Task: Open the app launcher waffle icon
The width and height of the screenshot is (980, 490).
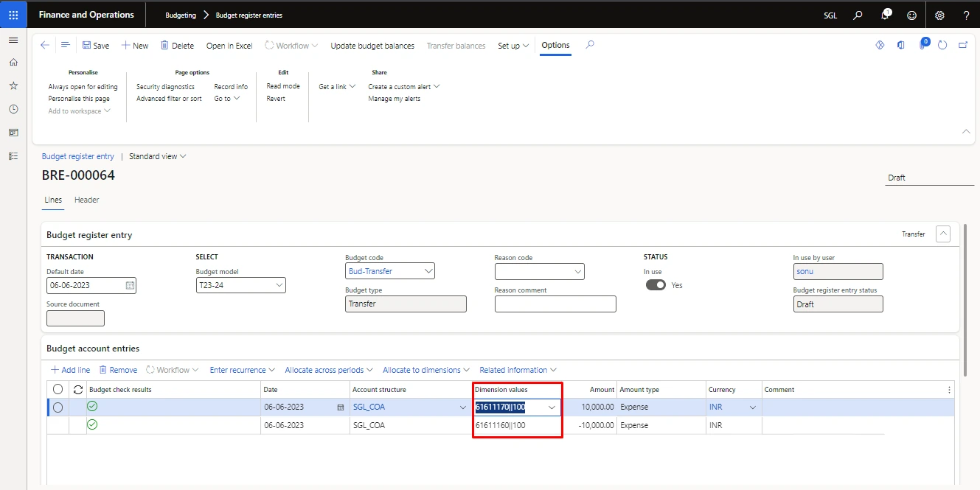Action: coord(13,15)
